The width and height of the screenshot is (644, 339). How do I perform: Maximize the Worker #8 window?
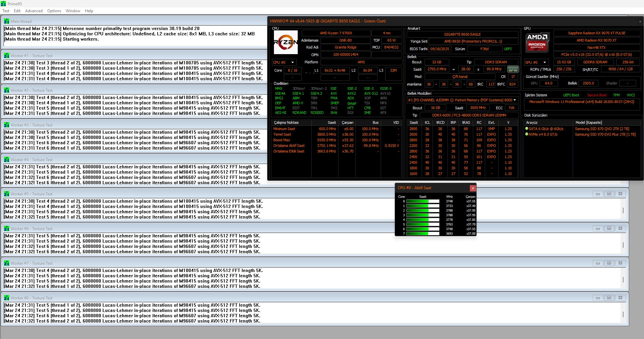coord(609,298)
